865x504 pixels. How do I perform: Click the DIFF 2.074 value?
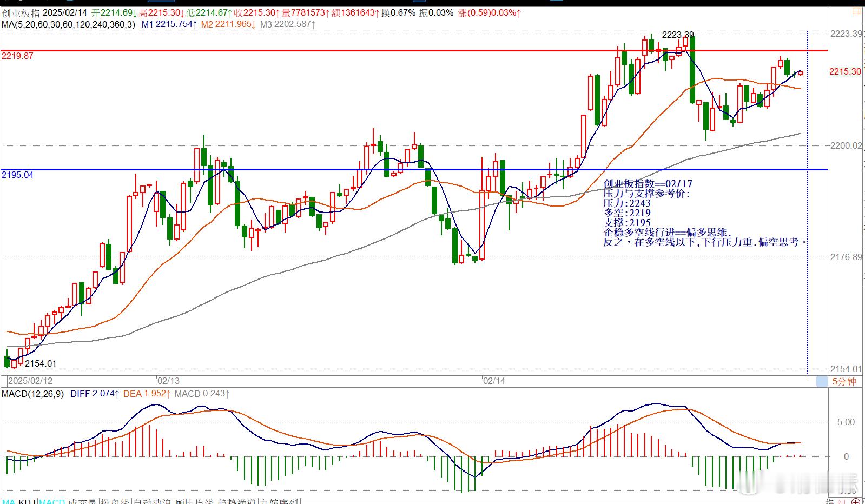(x=95, y=394)
